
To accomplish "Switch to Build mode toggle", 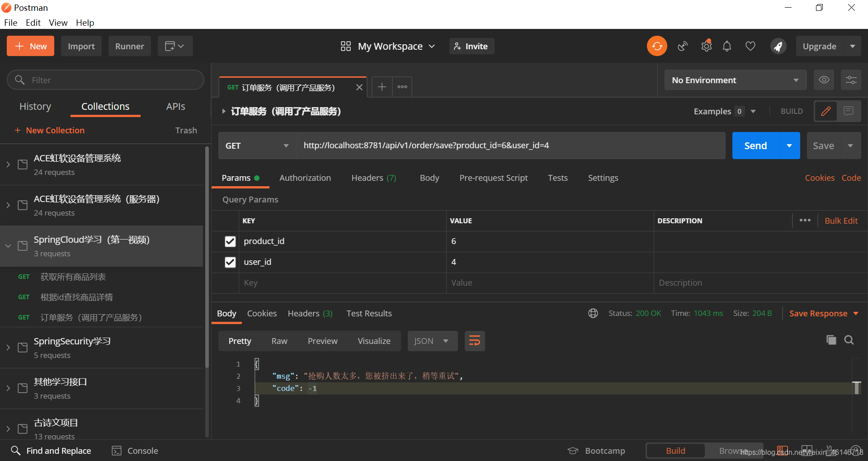I will (675, 451).
